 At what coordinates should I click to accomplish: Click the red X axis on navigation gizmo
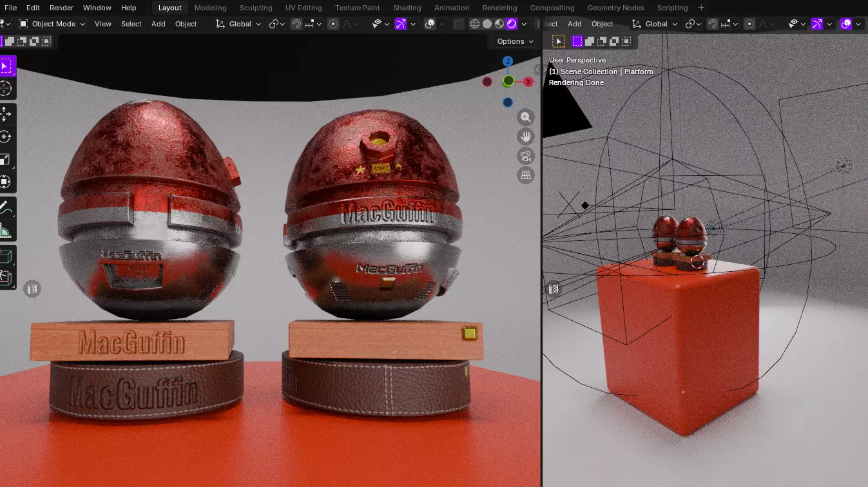pos(528,82)
